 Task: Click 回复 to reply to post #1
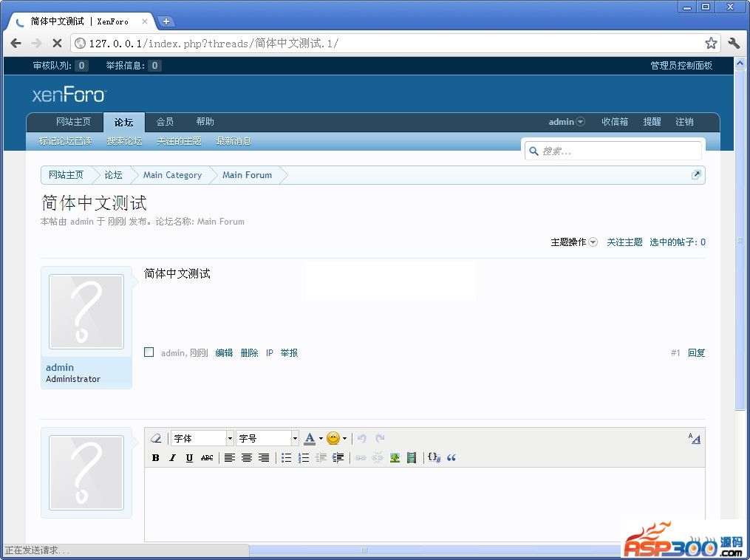coord(696,353)
